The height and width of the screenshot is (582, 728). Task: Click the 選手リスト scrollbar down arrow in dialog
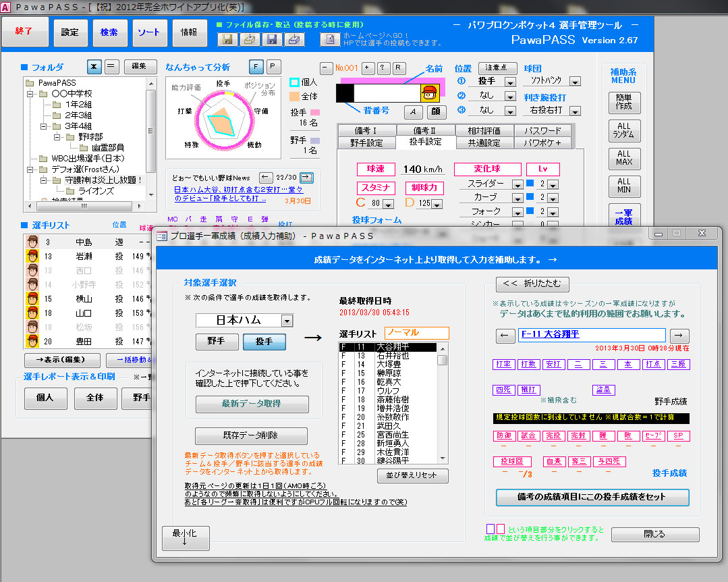tap(443, 458)
